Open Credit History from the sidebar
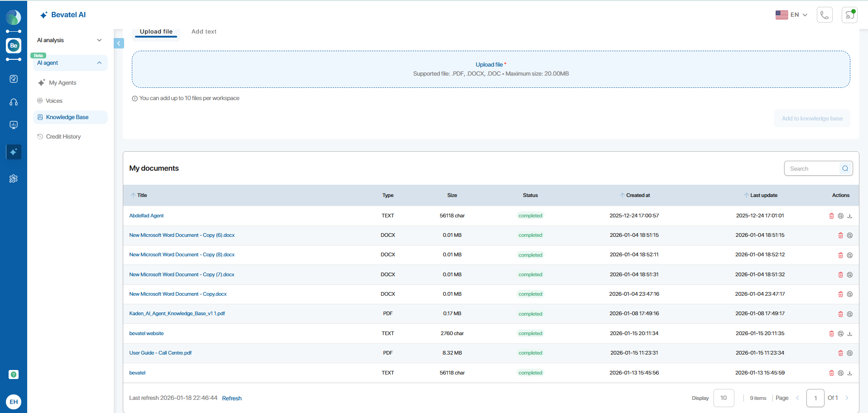The width and height of the screenshot is (868, 413). [63, 137]
